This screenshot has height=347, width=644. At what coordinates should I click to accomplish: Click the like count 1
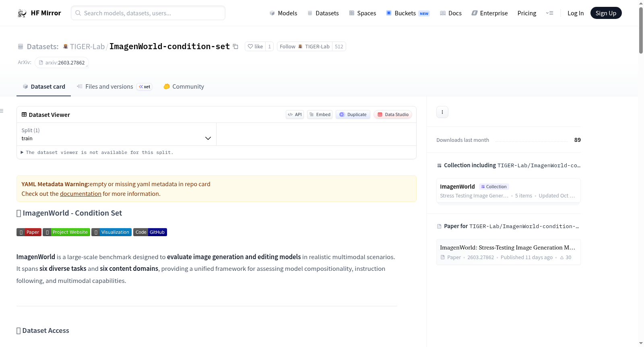[270, 46]
